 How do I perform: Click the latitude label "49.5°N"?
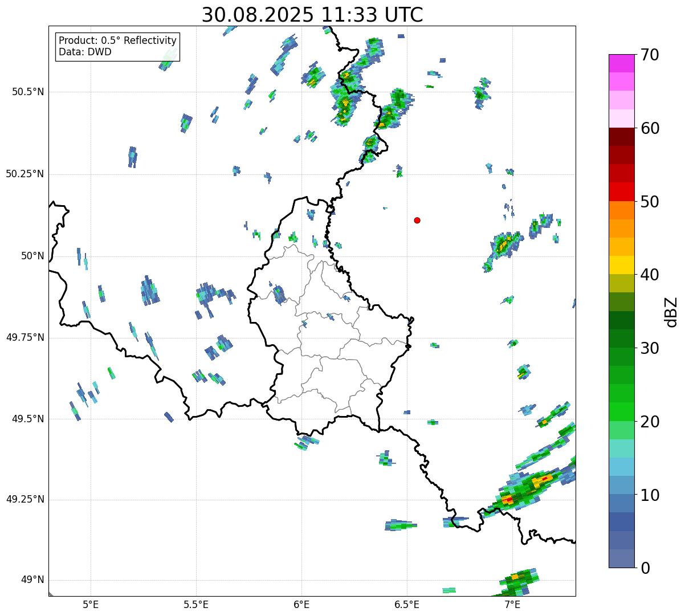(x=28, y=419)
